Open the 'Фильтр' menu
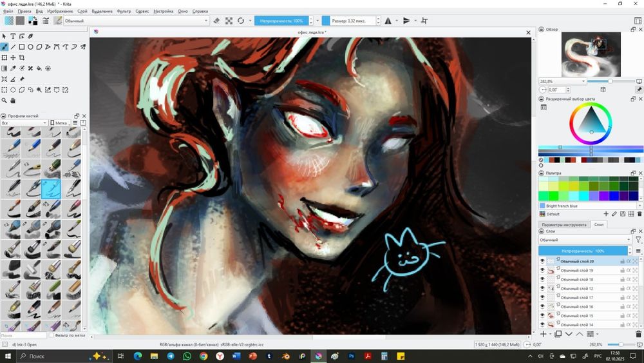 coord(124,11)
